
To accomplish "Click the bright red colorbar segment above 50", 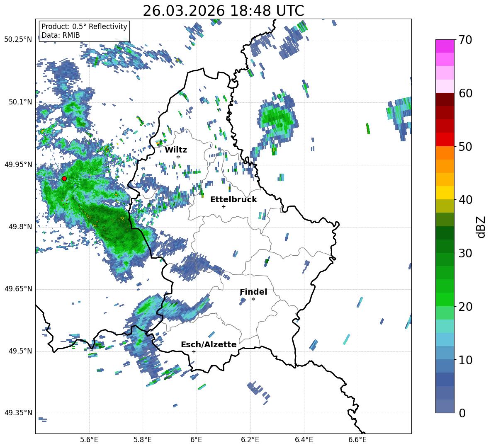I will click(x=445, y=140).
